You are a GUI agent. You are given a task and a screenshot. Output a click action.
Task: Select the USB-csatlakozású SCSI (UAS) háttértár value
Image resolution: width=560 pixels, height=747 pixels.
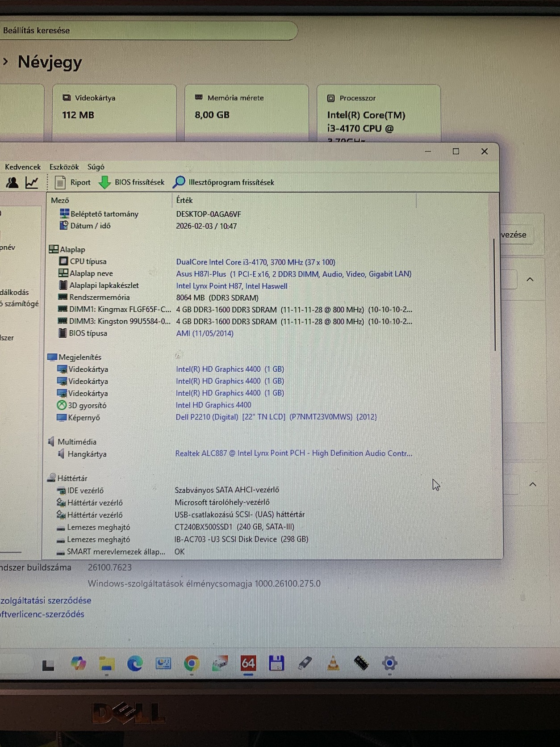coord(239,514)
